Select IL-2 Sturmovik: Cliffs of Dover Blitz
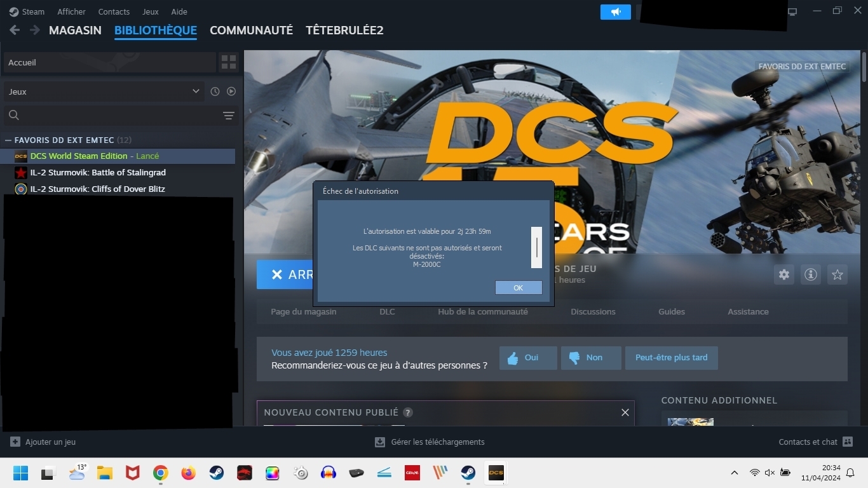This screenshot has width=868, height=488. click(x=98, y=189)
